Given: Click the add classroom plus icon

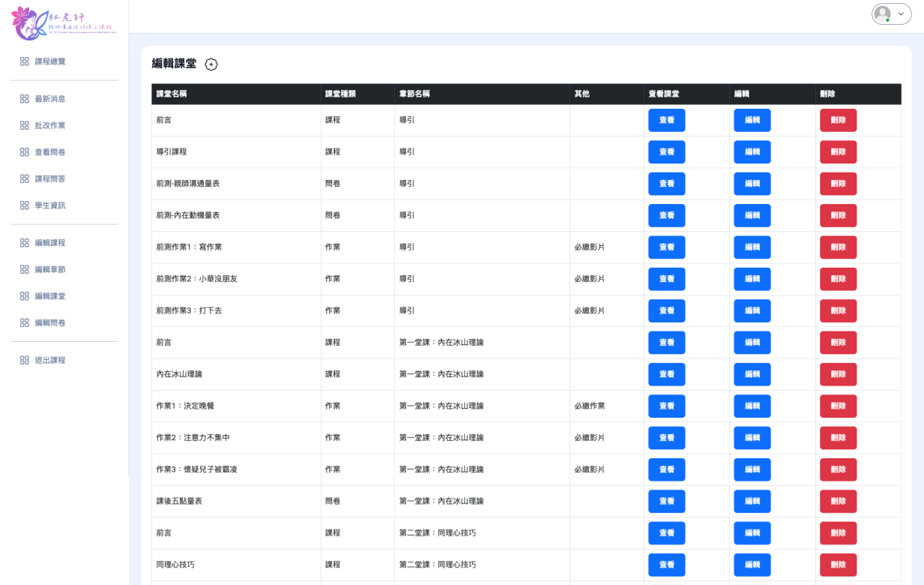Looking at the screenshot, I should pos(211,64).
